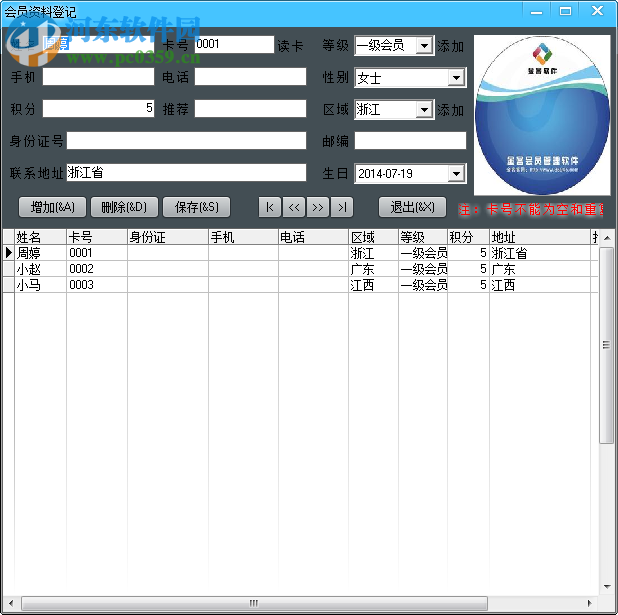Viewport: 618px width, 615px height.
Task: Focus the 联系地址 address field
Action: click(186, 173)
